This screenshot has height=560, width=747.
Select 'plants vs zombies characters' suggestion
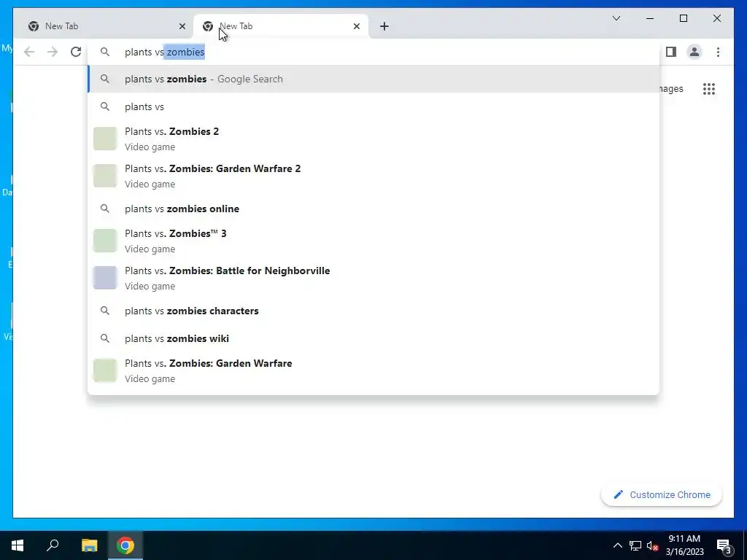tap(373, 311)
